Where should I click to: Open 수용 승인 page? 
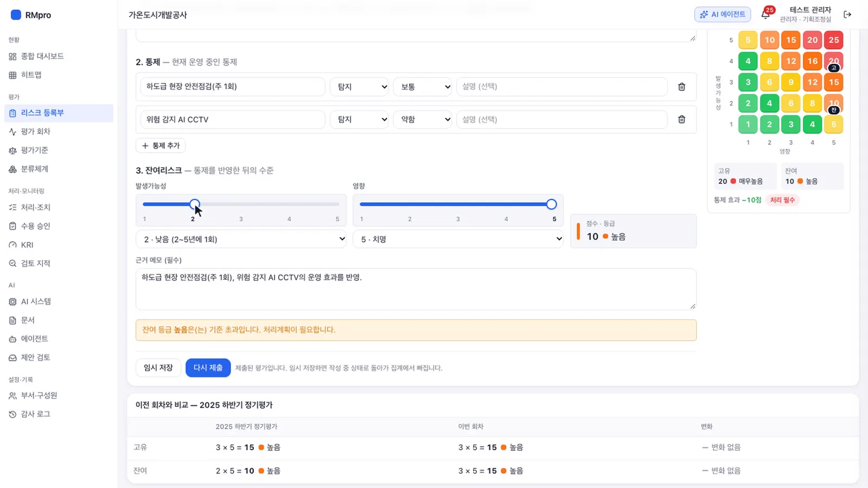59,226
